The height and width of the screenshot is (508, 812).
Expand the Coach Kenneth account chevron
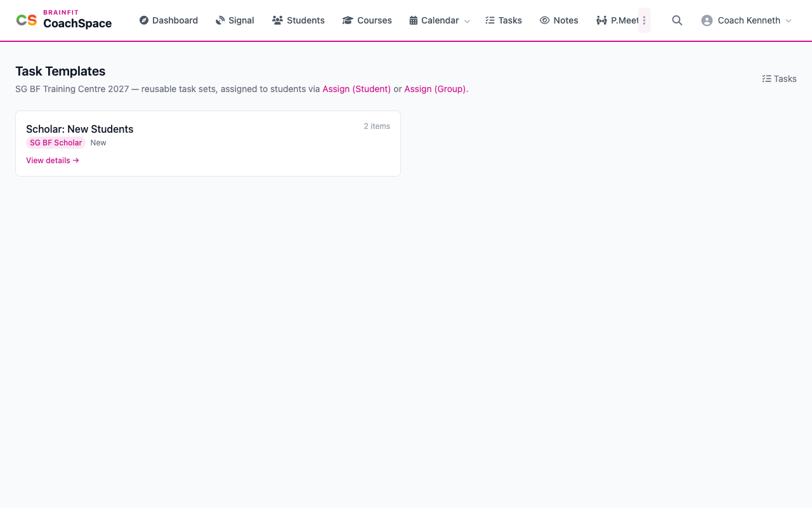[789, 21]
